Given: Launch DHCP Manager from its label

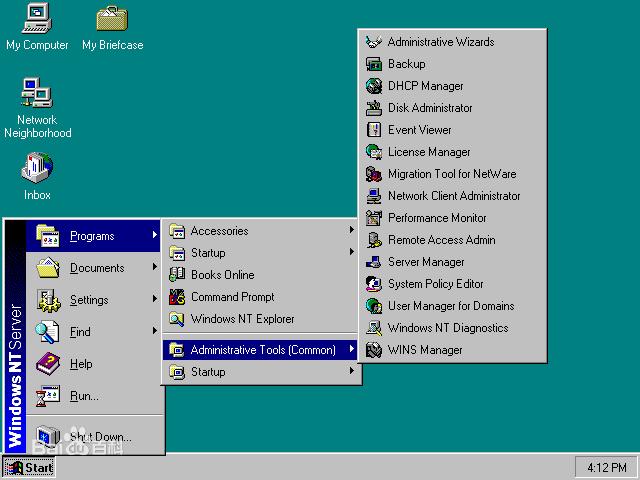Looking at the screenshot, I should coord(426,86).
